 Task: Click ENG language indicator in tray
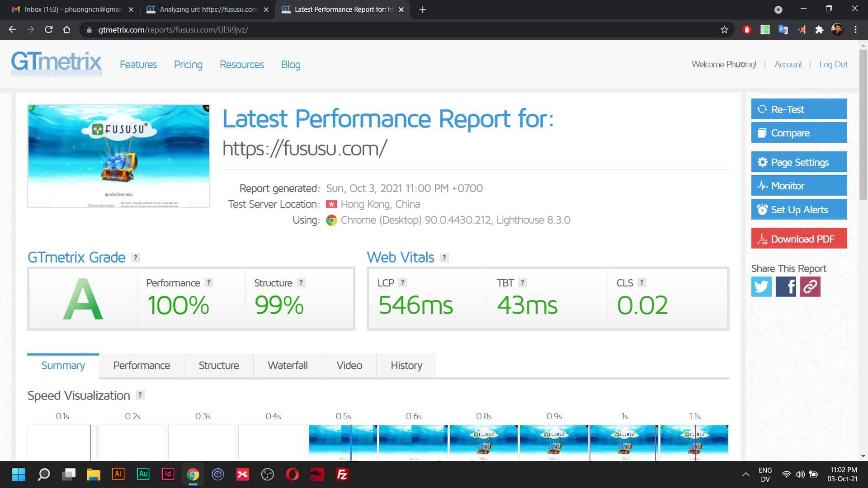(x=765, y=474)
